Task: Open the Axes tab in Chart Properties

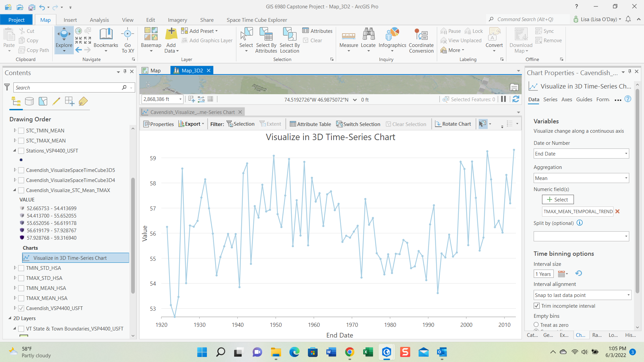Action: (x=567, y=99)
